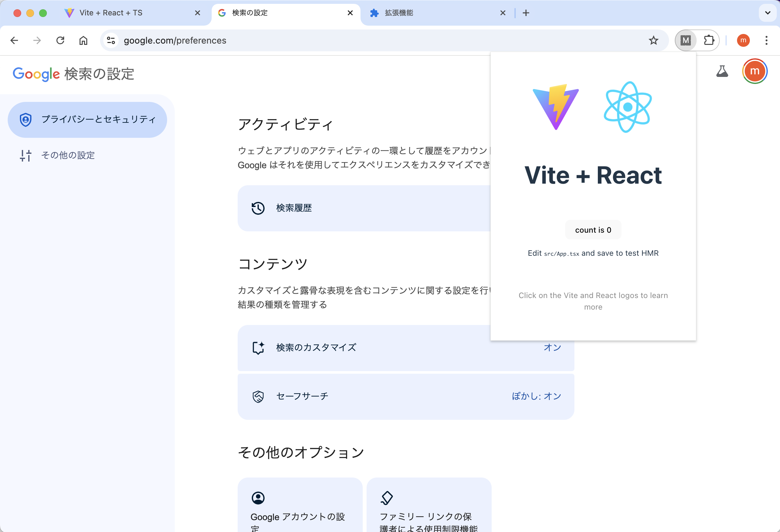View site information icon in address bar
Image resolution: width=780 pixels, height=532 pixels.
(x=111, y=40)
